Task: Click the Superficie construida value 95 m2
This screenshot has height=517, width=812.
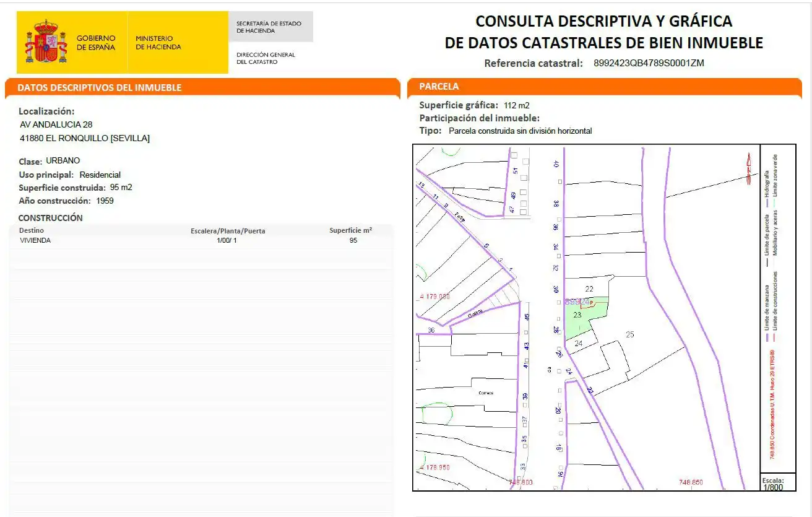Action: pos(121,188)
